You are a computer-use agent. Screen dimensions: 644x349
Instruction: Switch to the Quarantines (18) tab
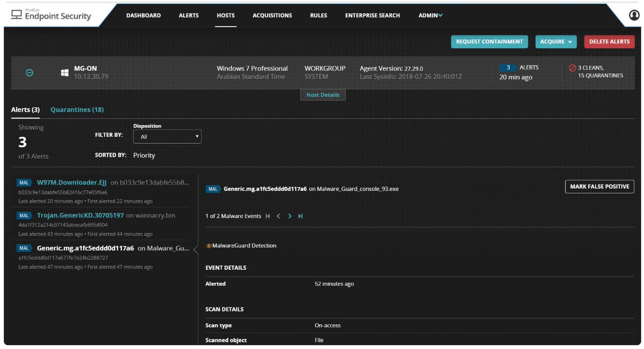77,110
